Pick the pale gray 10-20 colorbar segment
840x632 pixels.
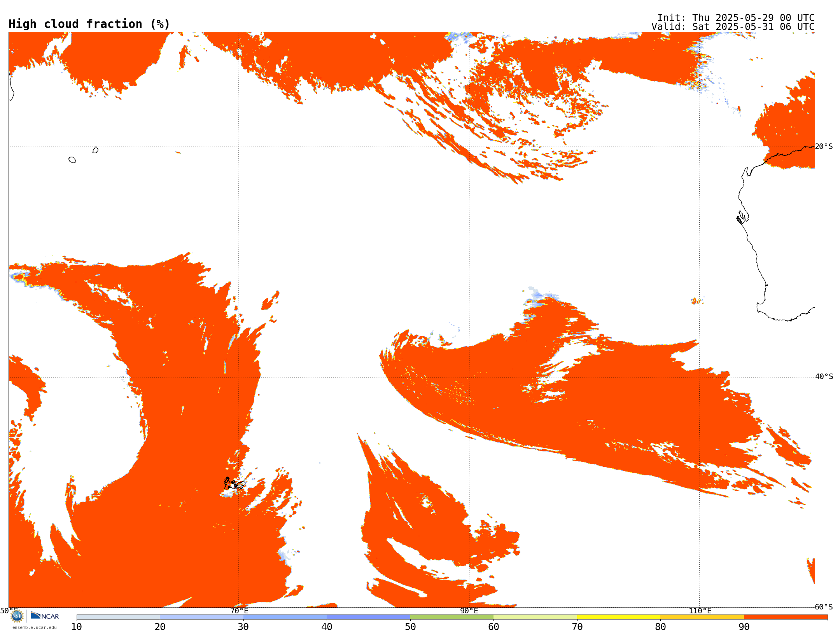coord(118,617)
